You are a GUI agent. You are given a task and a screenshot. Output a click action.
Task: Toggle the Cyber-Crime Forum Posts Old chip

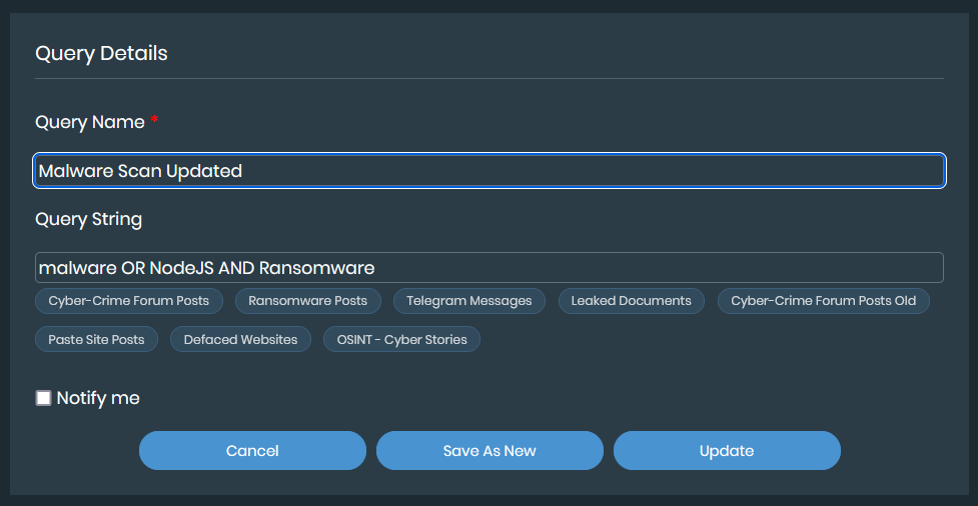tap(823, 301)
